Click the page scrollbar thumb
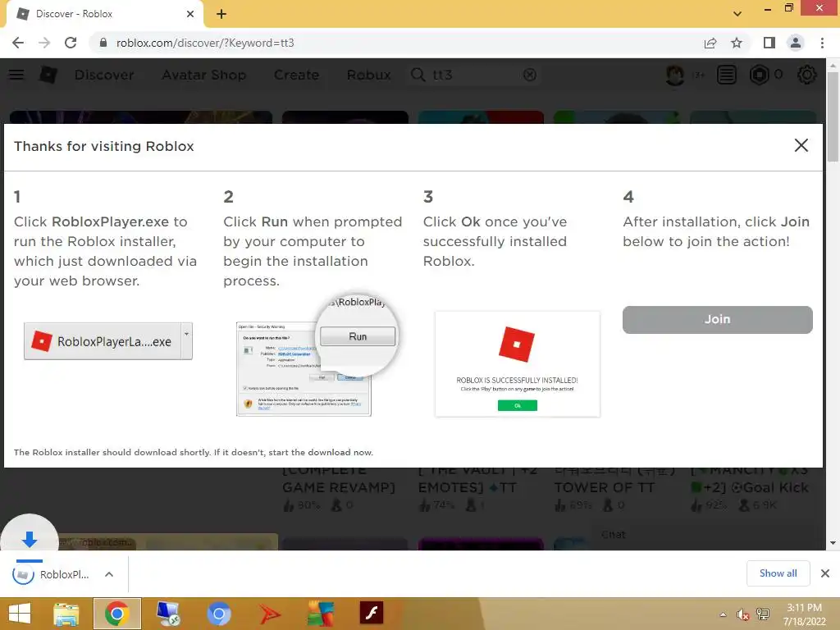This screenshot has width=840, height=630. click(833, 116)
